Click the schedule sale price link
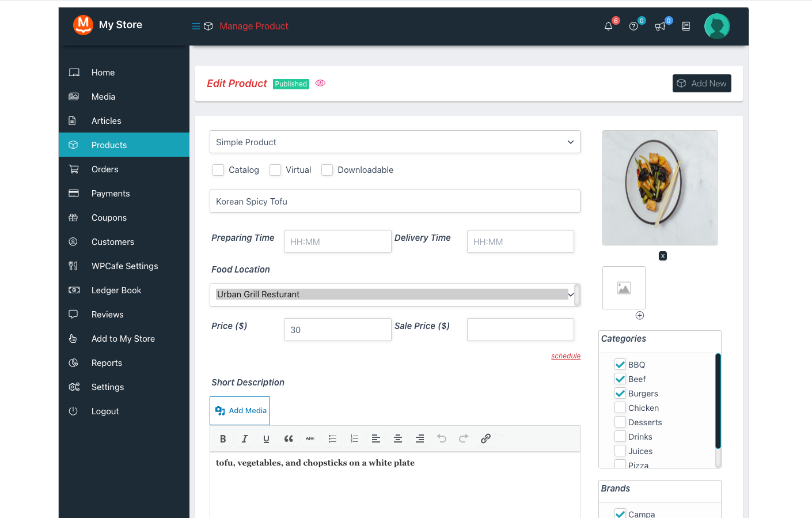 566,356
